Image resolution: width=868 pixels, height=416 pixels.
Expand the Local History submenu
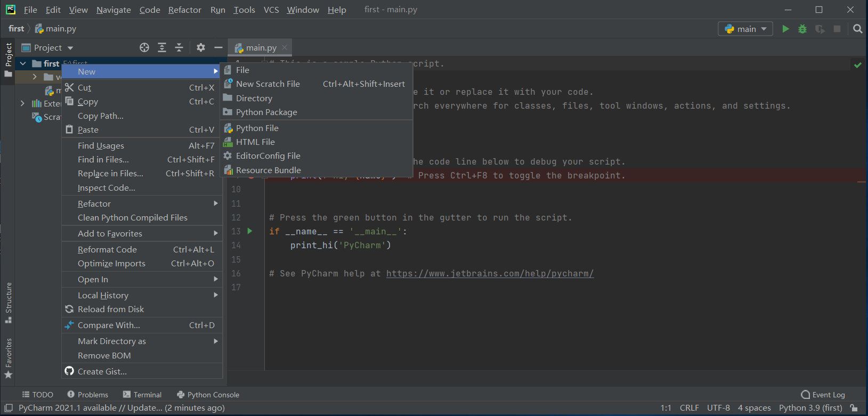point(142,295)
